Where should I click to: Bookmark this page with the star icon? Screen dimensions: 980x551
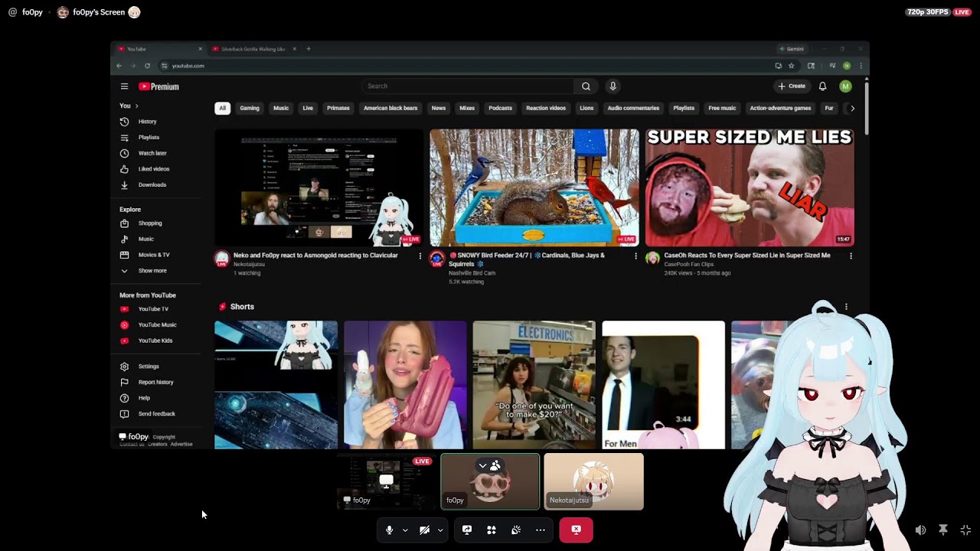pos(791,66)
